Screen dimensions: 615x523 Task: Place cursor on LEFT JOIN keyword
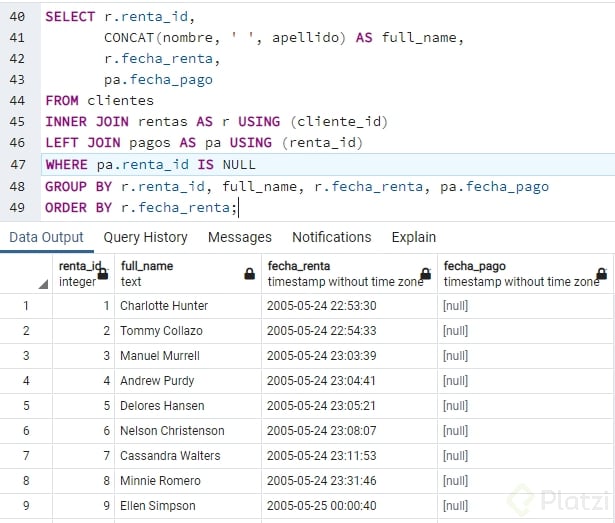tap(82, 143)
